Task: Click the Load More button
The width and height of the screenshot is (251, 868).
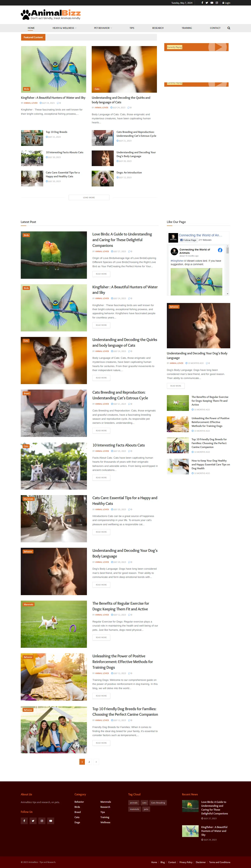Action: pyautogui.click(x=89, y=197)
